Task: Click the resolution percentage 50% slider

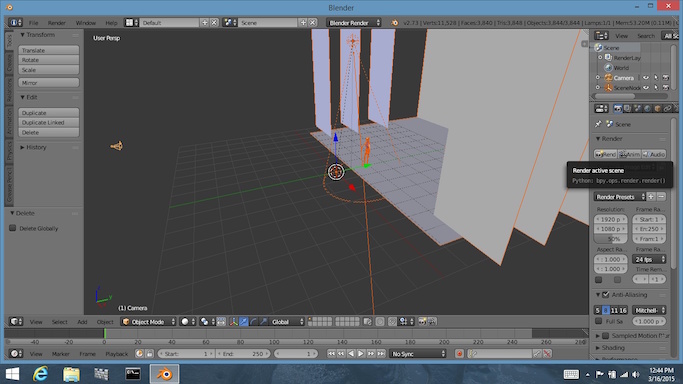Action: pyautogui.click(x=611, y=239)
